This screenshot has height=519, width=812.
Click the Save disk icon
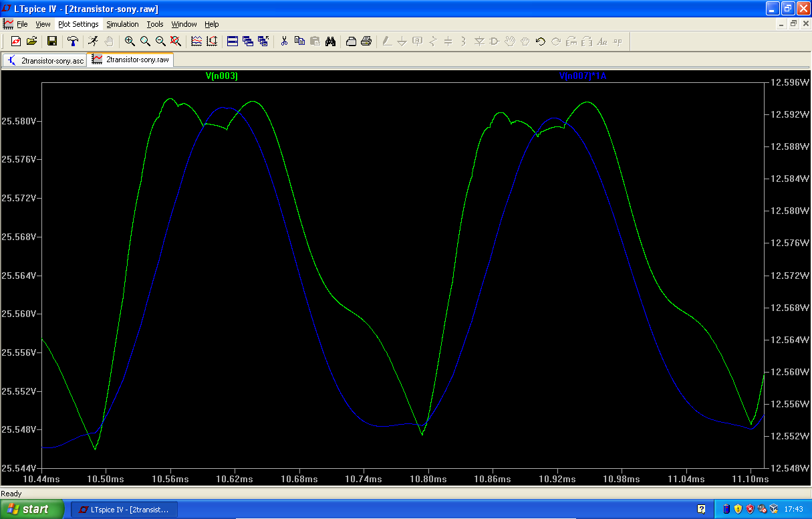[x=52, y=41]
